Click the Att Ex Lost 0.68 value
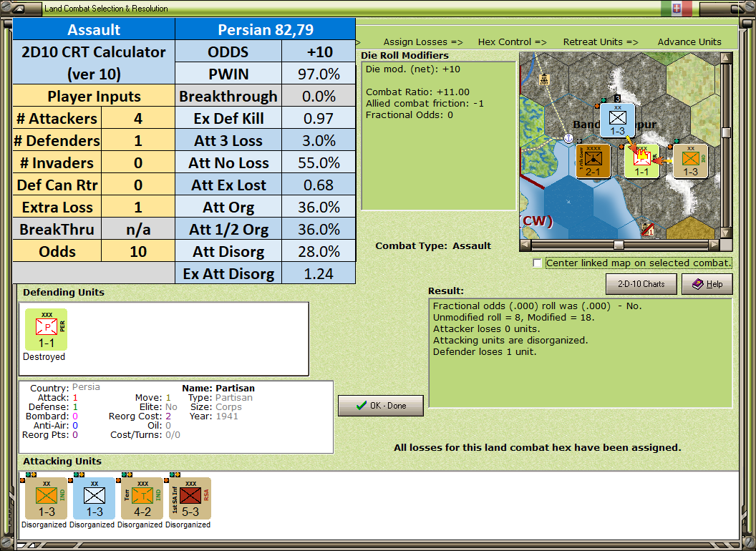756x551 pixels. click(319, 185)
